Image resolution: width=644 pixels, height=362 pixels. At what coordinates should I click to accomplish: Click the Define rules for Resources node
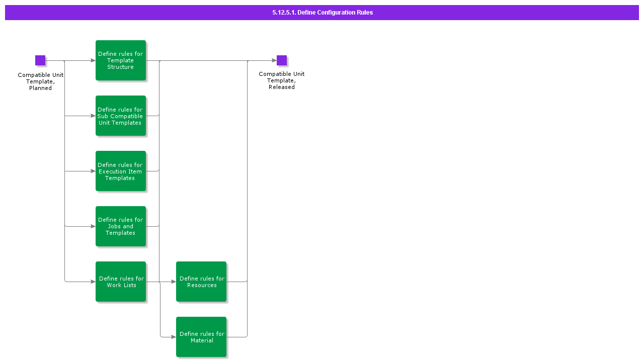point(201,282)
